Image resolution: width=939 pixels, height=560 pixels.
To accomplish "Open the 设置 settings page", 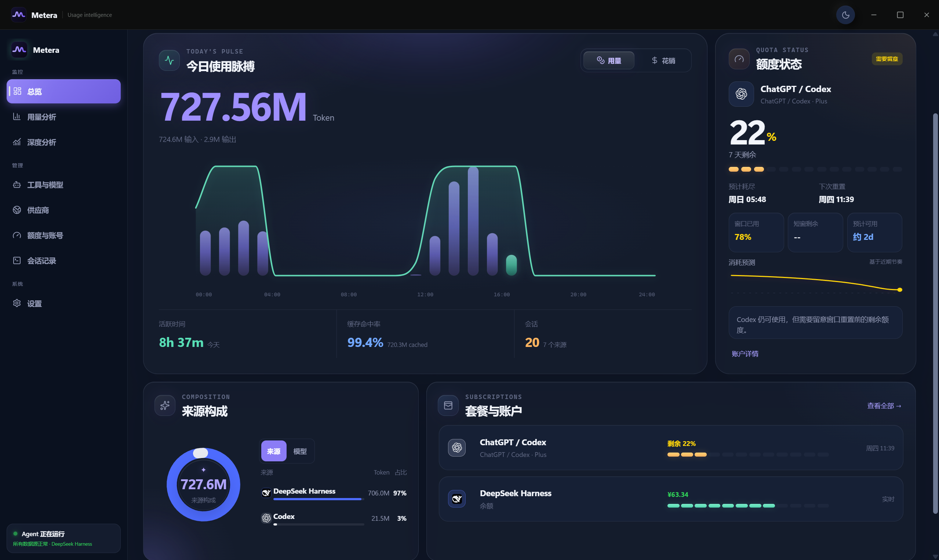I will click(63, 303).
